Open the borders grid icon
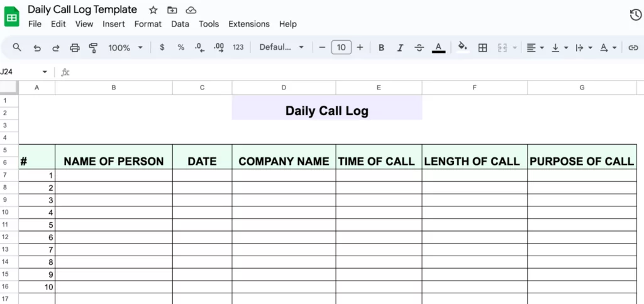This screenshot has width=644, height=304. click(x=482, y=47)
